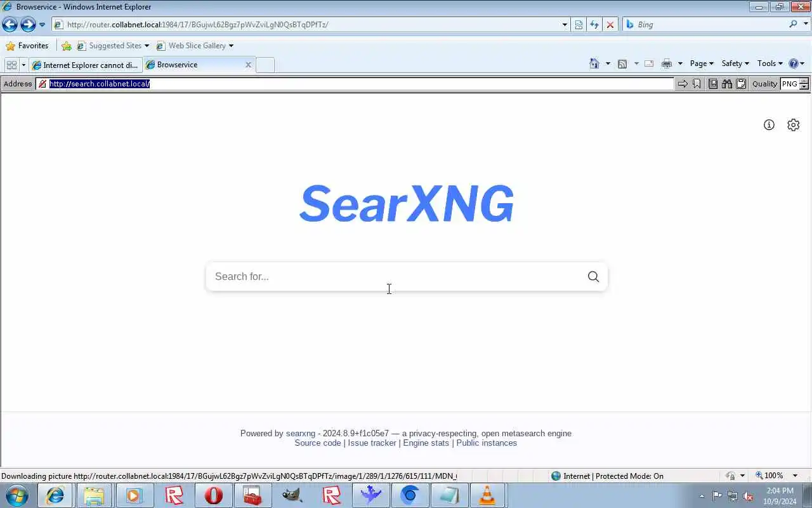Click the Home icon in command bar
The height and width of the screenshot is (508, 812).
[594, 63]
